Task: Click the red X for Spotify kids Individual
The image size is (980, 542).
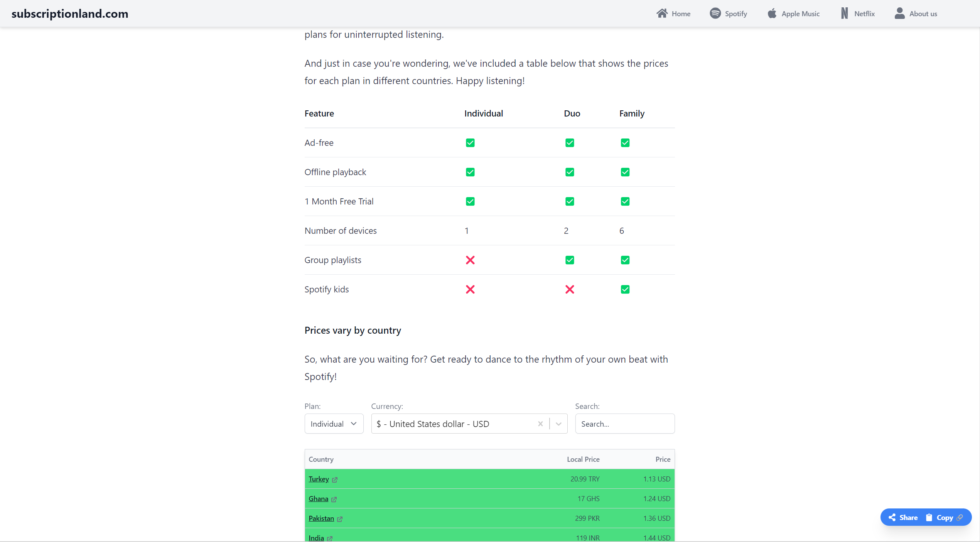Action: point(470,289)
